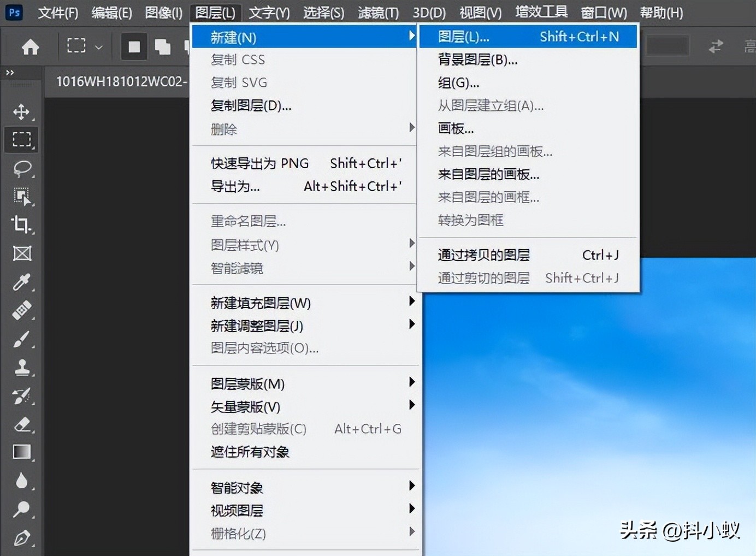Screen dimensions: 756x556
Task: Select the Crop tool
Action: [21, 224]
